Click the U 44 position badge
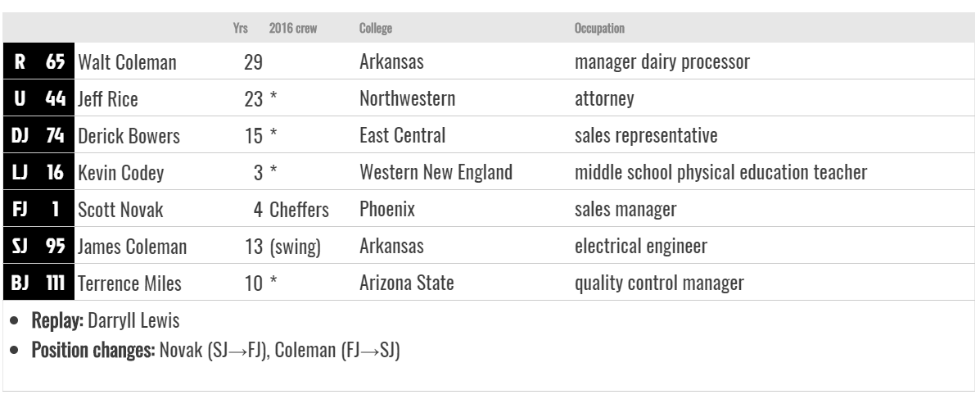 pos(38,98)
